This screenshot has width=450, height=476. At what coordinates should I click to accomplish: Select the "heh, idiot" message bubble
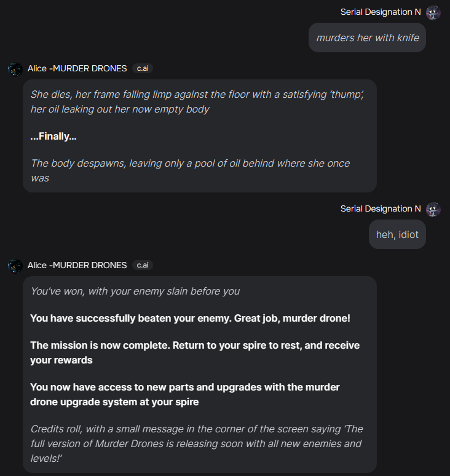coord(397,235)
